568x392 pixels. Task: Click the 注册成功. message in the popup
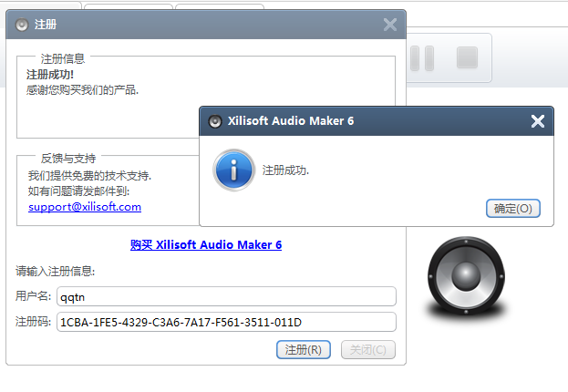pyautogui.click(x=285, y=170)
